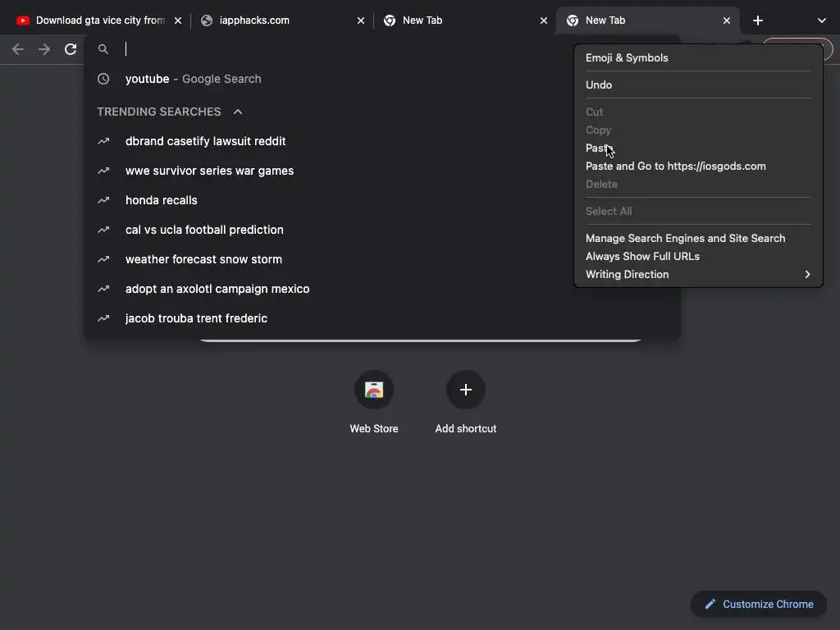Open the tab search dropdown arrow
The height and width of the screenshot is (630, 840).
[822, 21]
